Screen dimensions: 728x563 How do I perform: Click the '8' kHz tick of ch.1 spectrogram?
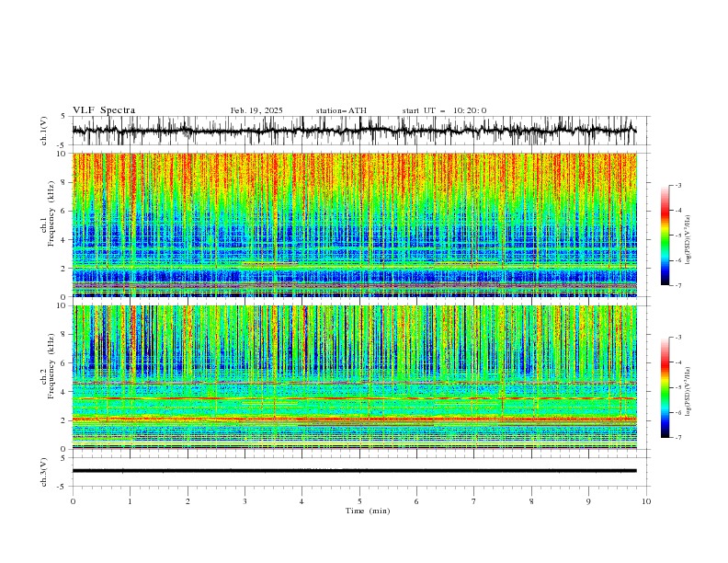click(63, 182)
